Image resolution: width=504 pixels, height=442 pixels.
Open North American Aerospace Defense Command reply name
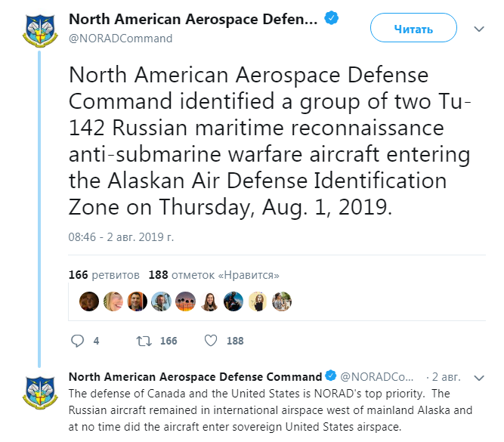(196, 377)
